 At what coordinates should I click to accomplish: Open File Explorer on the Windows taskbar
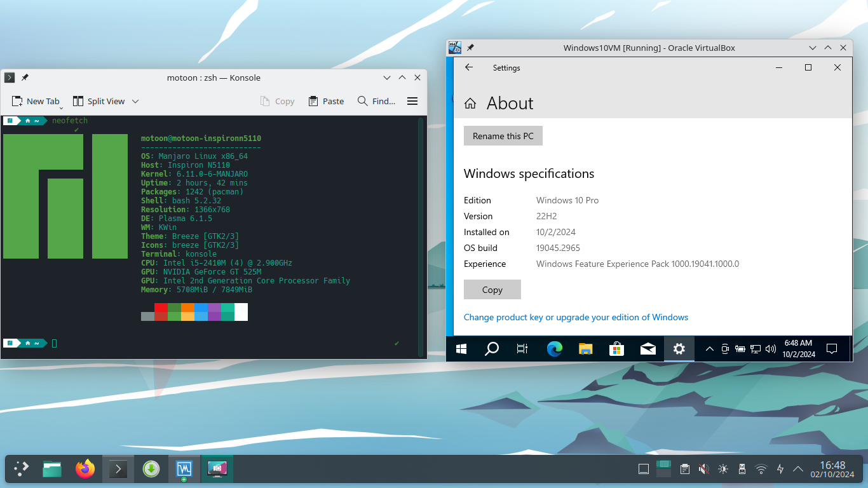(585, 348)
